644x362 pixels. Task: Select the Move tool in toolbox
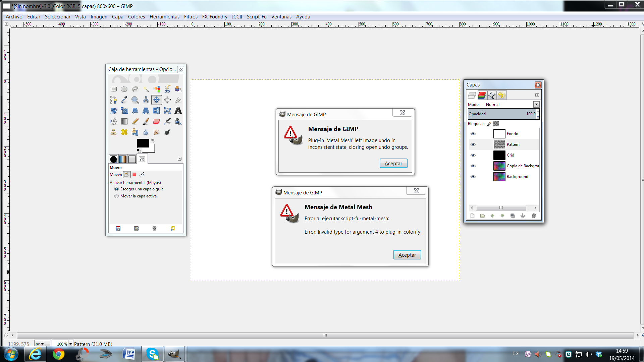click(x=157, y=100)
